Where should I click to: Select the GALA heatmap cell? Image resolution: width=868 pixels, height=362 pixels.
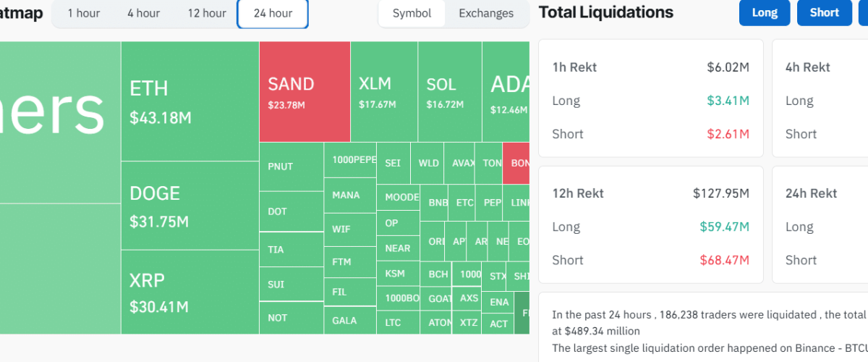click(x=350, y=320)
